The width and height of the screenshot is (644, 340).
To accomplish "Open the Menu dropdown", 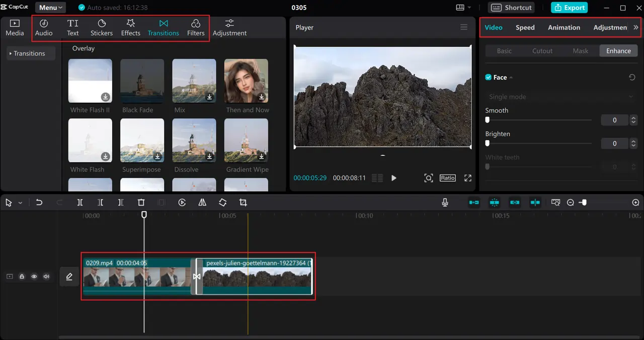I will 51,8.
